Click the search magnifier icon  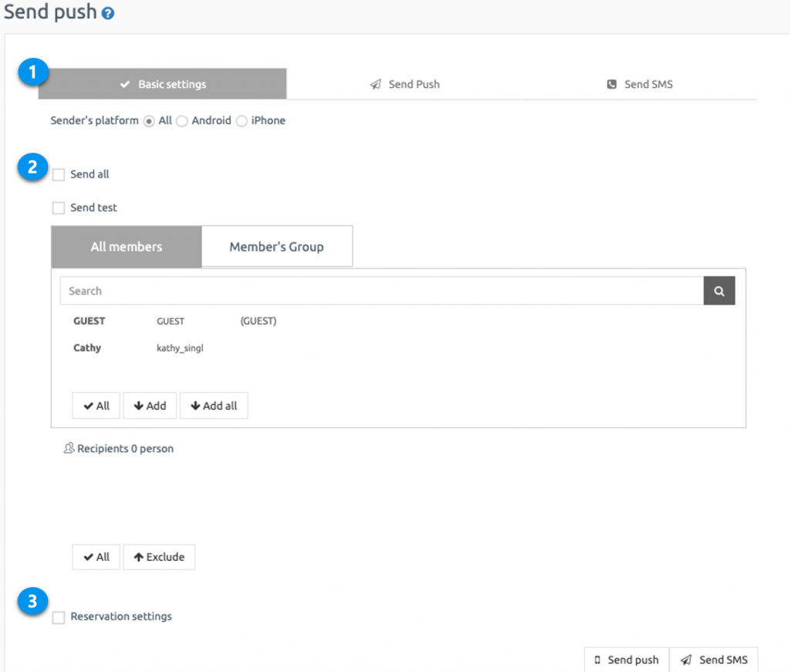point(718,291)
